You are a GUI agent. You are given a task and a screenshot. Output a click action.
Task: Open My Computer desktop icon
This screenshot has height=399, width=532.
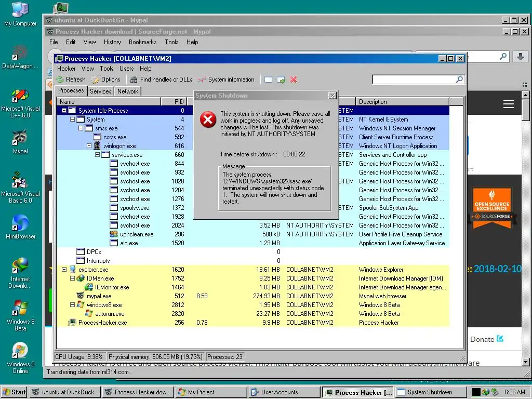point(20,14)
